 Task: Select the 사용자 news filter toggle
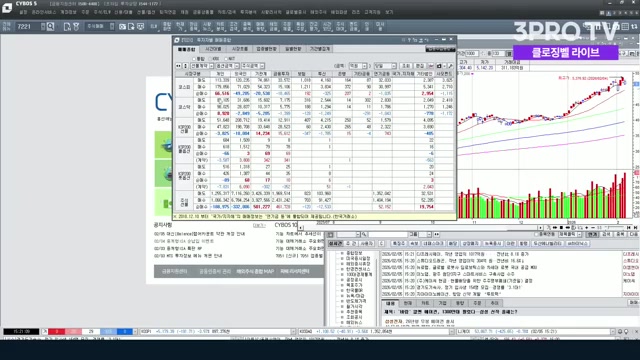pyautogui.click(x=366, y=243)
